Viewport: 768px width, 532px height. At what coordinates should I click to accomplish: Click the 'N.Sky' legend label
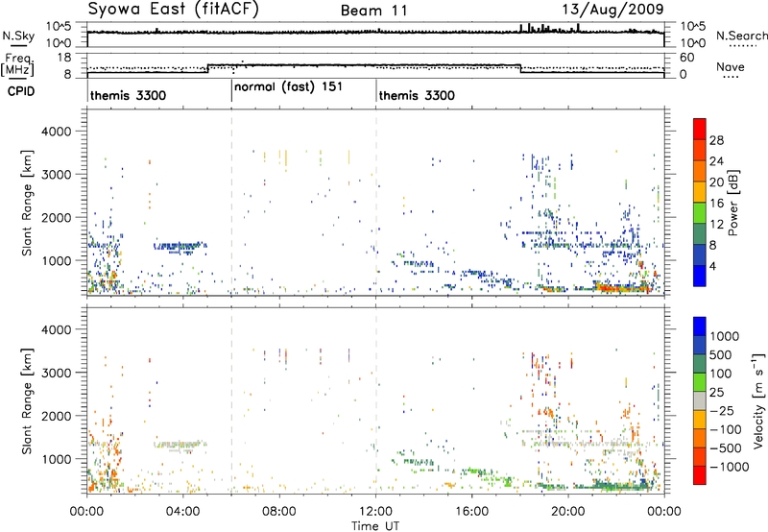point(18,36)
